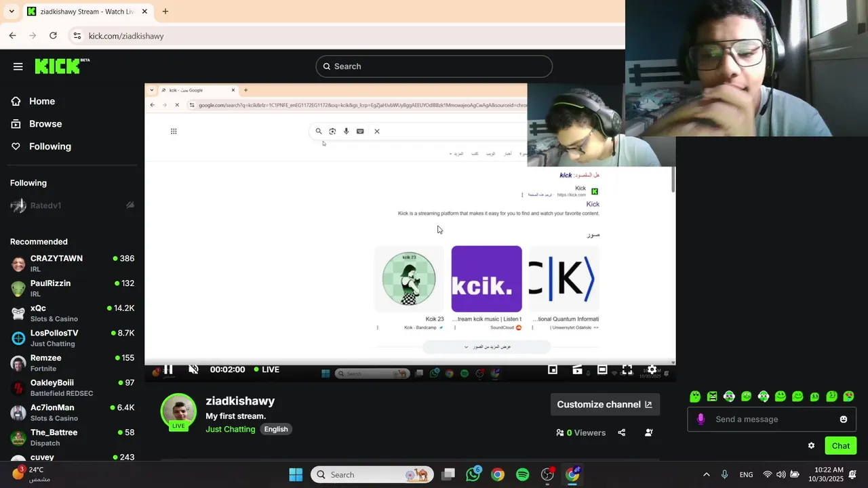Select the ziadkishawy Stream browser tab
This screenshot has height=488, width=868.
(87, 12)
